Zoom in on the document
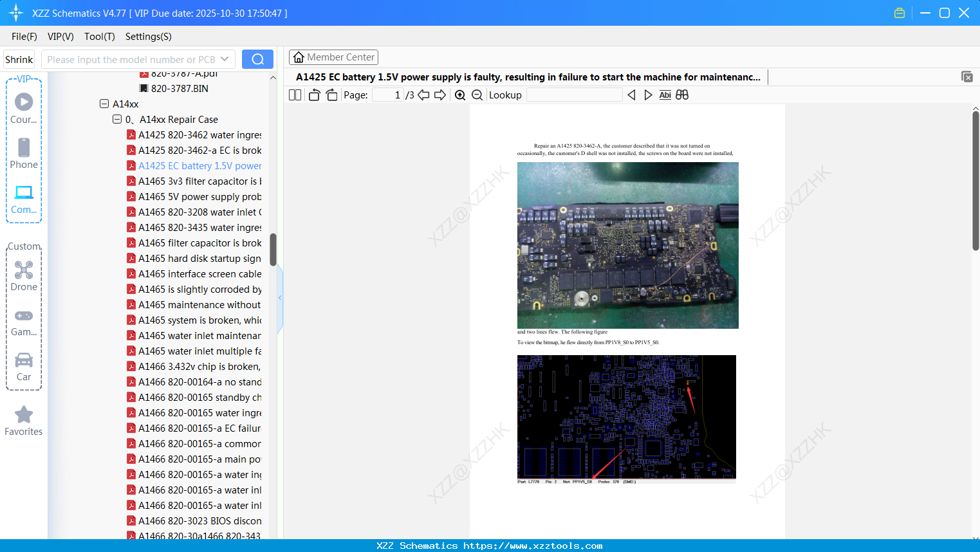The height and width of the screenshot is (552, 980). (x=460, y=95)
